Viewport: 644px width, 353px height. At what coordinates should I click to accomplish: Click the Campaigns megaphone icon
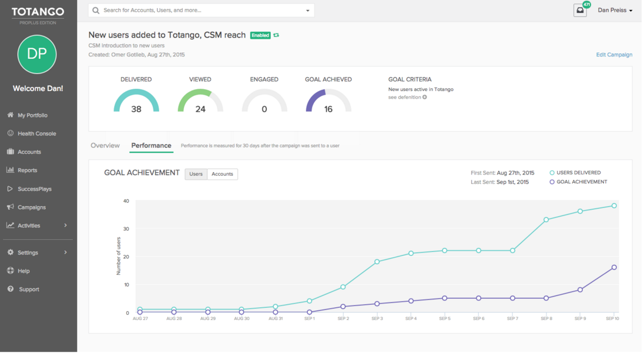[10, 207]
